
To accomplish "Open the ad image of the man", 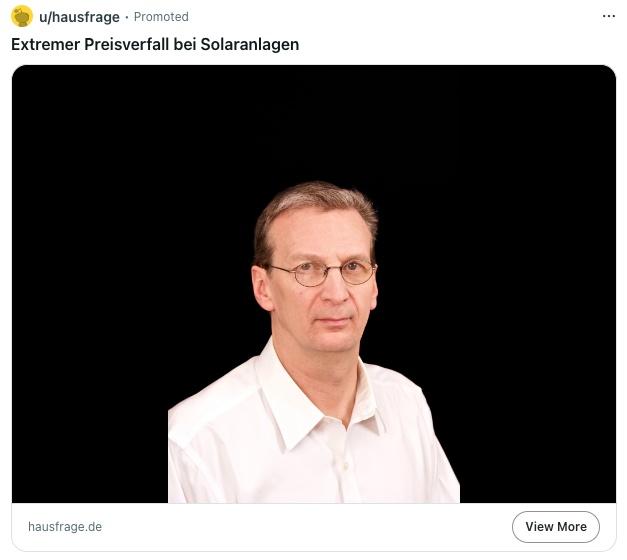I will [314, 284].
